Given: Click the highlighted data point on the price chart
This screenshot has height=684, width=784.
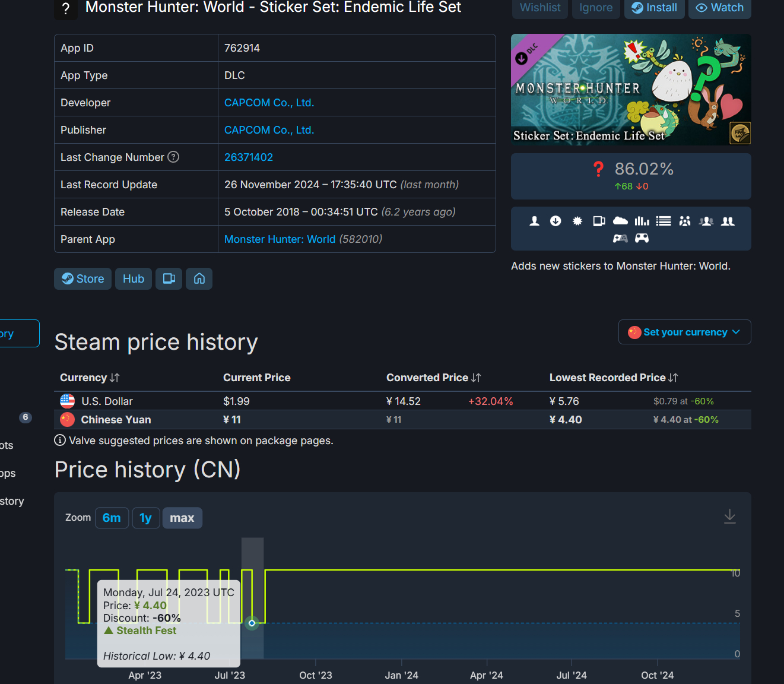Looking at the screenshot, I should pyautogui.click(x=252, y=623).
